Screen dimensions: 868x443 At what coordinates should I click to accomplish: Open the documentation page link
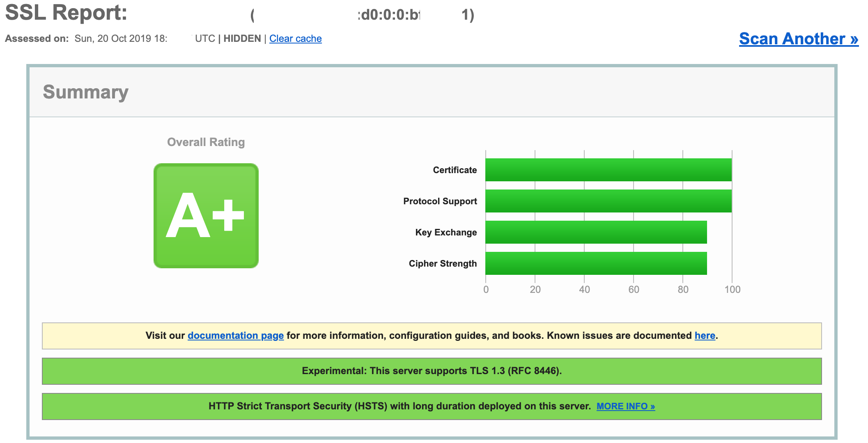click(x=235, y=335)
